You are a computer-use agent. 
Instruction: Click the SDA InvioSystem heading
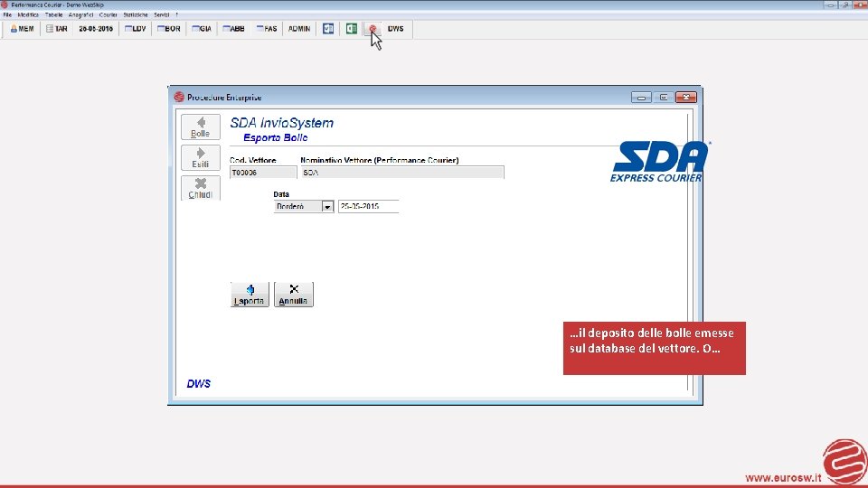[282, 123]
